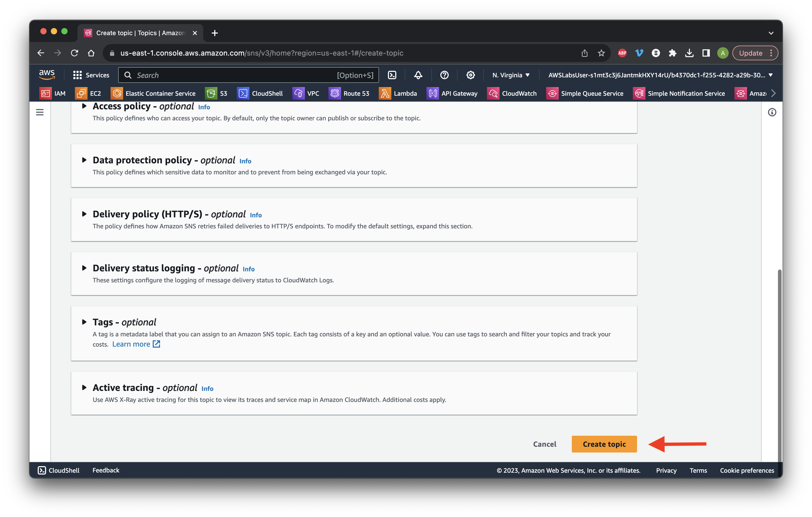Show more favorites with the right chevron
The width and height of the screenshot is (812, 517).
773,94
